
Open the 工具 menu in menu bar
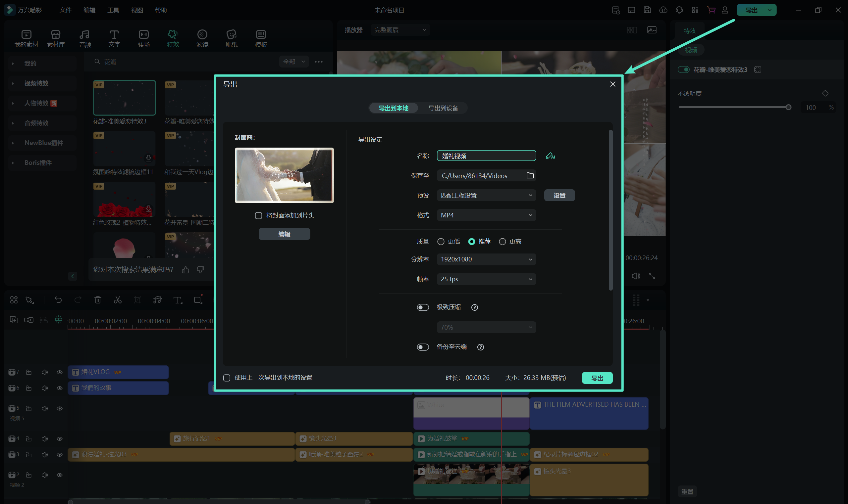tap(113, 10)
